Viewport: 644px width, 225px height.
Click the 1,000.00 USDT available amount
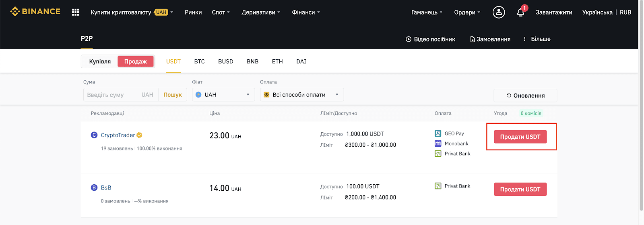coord(365,134)
